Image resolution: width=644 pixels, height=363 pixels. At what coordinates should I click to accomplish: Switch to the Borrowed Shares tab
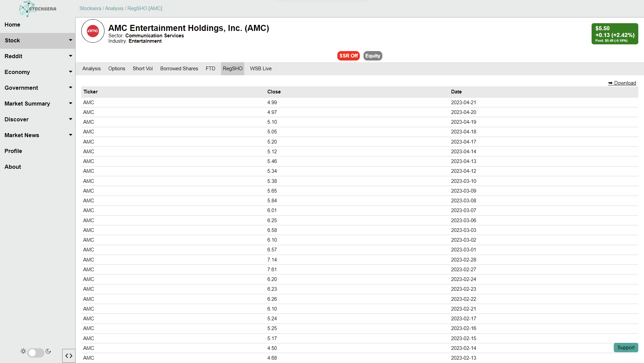179,69
